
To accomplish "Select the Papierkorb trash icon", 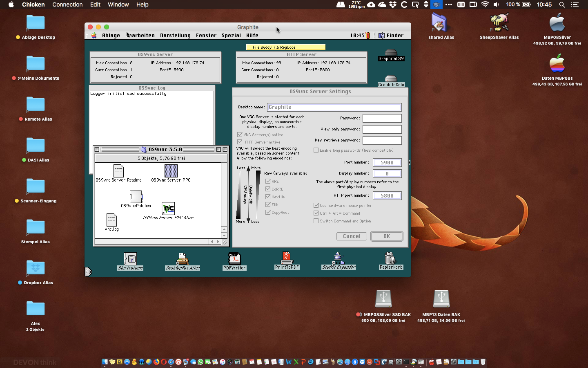I will (x=391, y=258).
